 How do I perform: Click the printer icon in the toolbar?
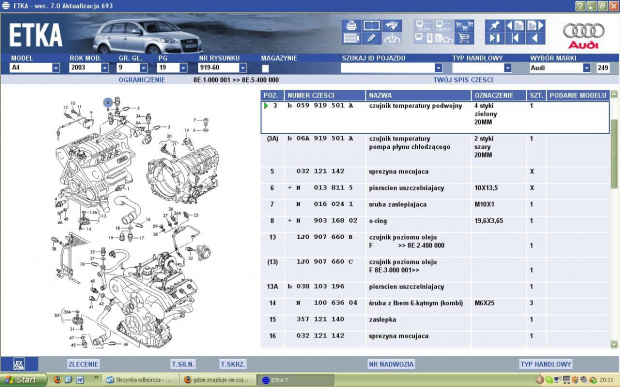coord(351,26)
